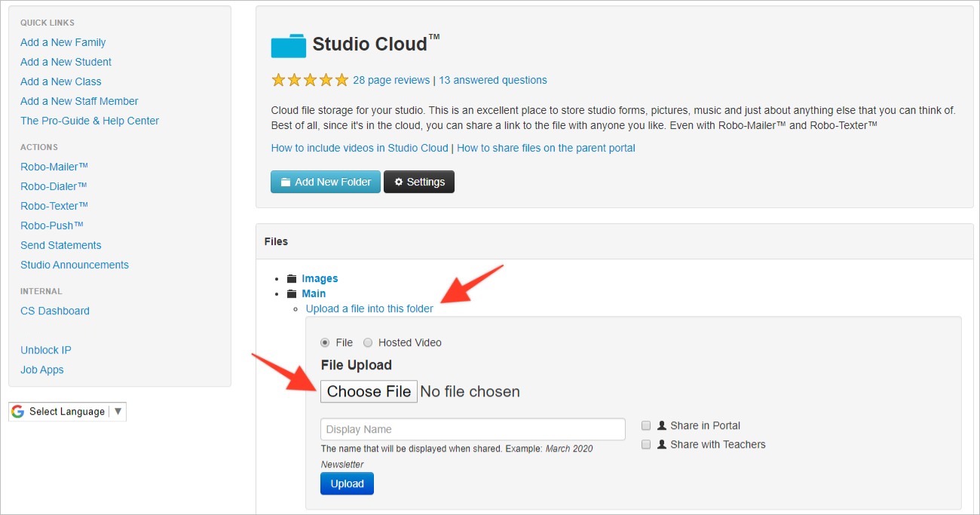This screenshot has height=515, width=980.
Task: Open the Select Language dropdown
Action: 68,412
